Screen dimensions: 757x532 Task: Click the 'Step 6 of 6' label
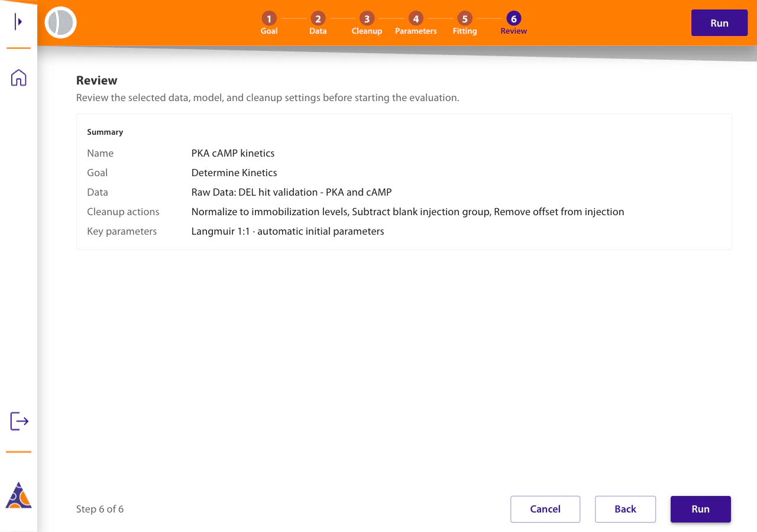tap(100, 509)
